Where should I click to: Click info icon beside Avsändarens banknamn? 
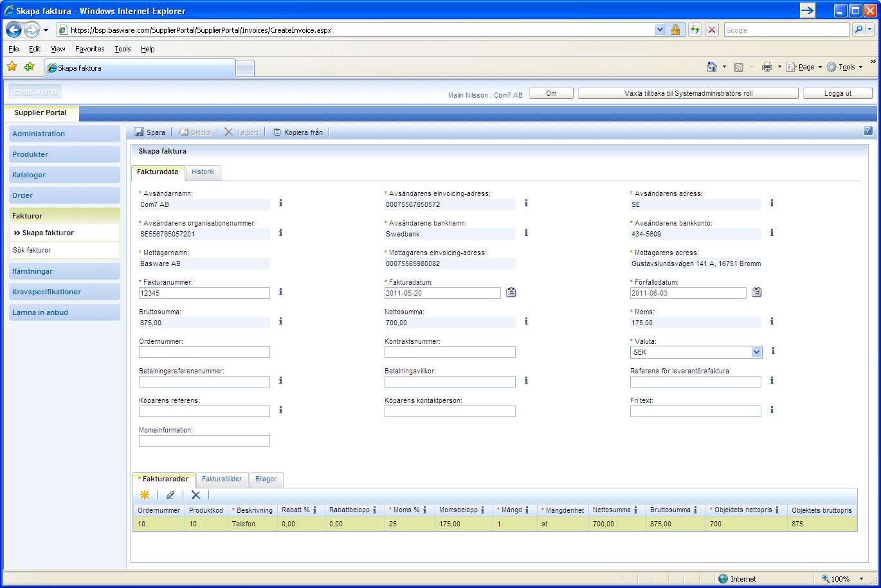tap(526, 233)
